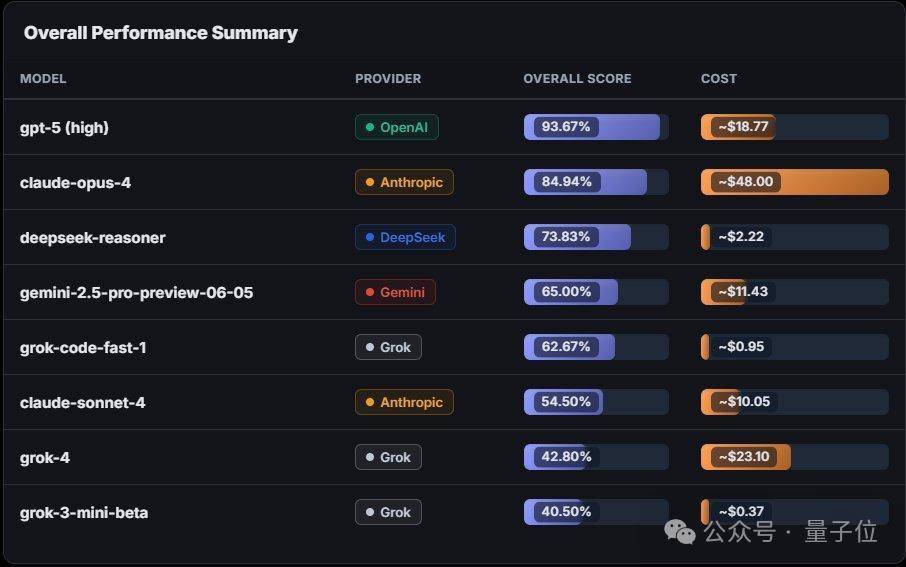The image size is (906, 567).
Task: Click the 42.80% score bar for grok-4
Action: 596,457
